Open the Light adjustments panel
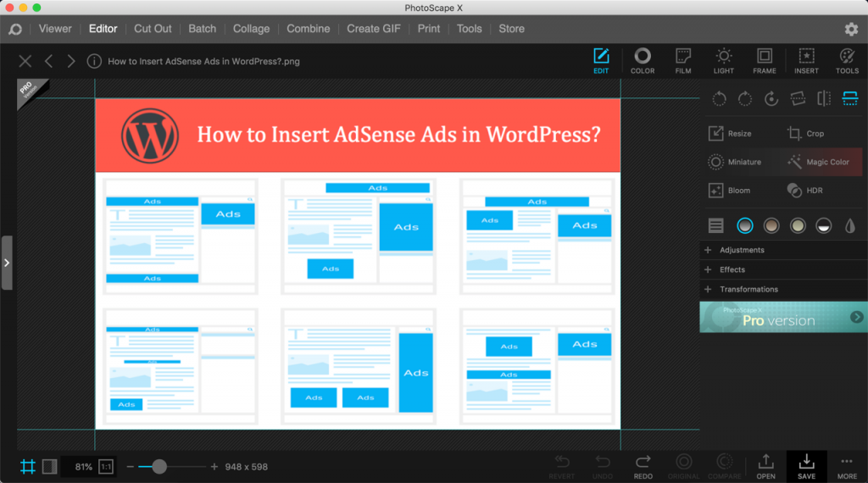The height and width of the screenshot is (483, 868). (724, 60)
